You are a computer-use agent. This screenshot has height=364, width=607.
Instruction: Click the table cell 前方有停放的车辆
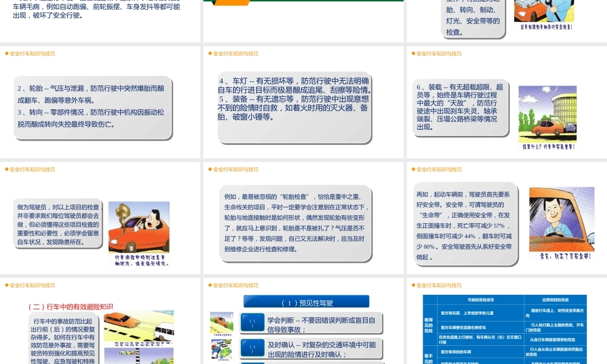[480, 352]
